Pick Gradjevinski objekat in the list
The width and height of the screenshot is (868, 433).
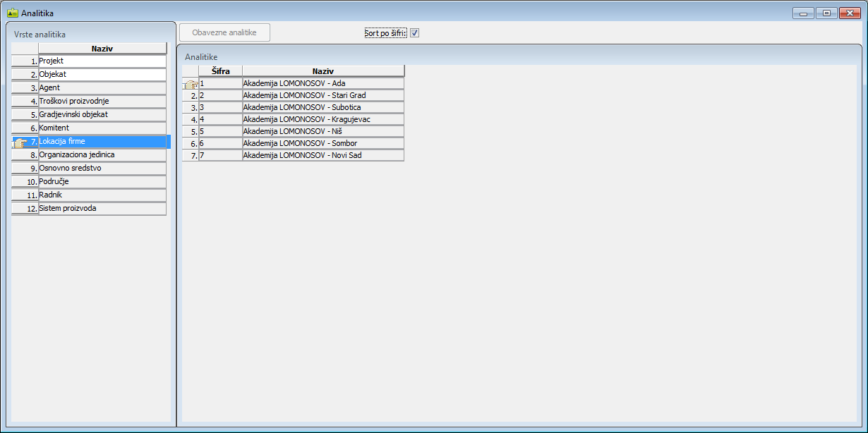(x=102, y=114)
